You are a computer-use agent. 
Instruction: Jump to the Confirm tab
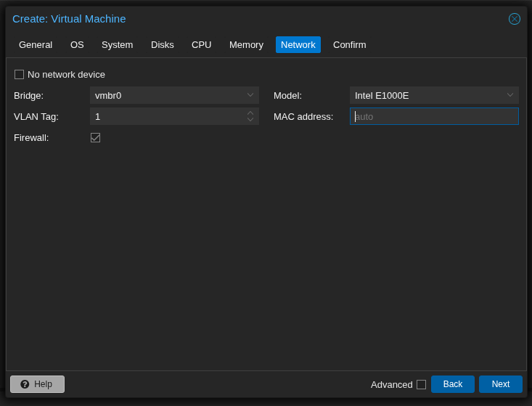(349, 45)
